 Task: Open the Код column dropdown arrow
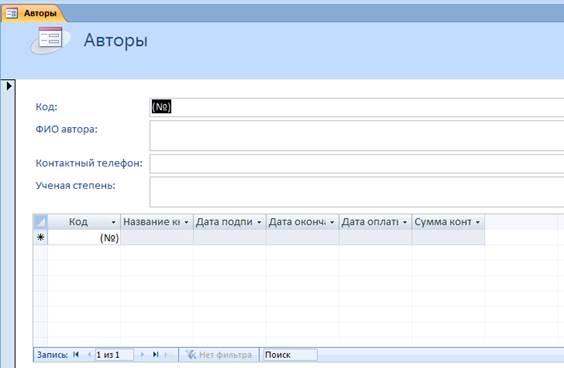point(113,222)
